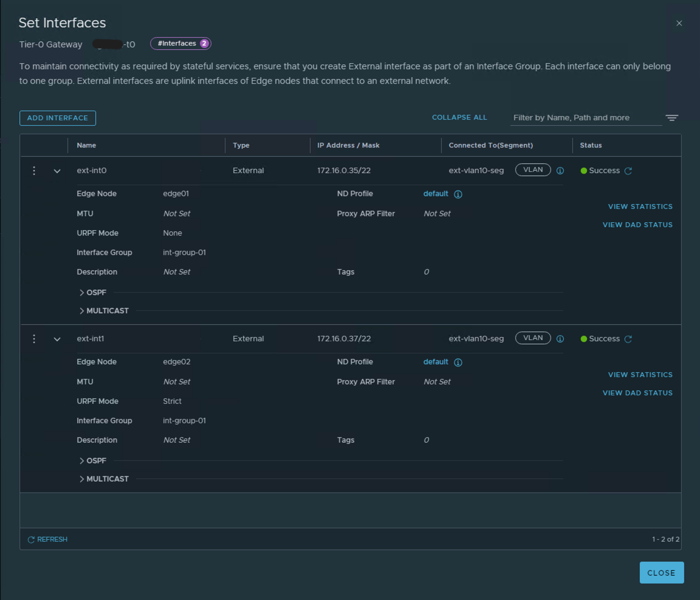Expand MULTICAST section under ext-int0

103,311
